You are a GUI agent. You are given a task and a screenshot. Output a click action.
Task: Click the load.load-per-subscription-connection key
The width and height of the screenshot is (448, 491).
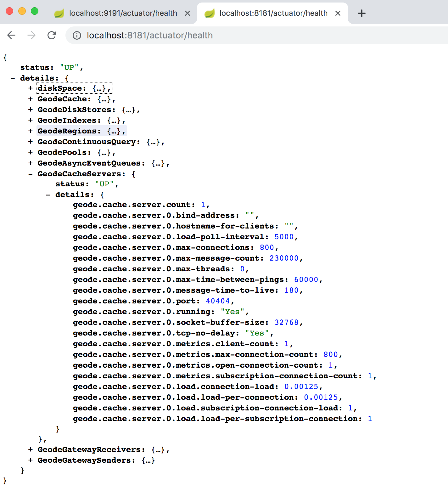pyautogui.click(x=217, y=419)
